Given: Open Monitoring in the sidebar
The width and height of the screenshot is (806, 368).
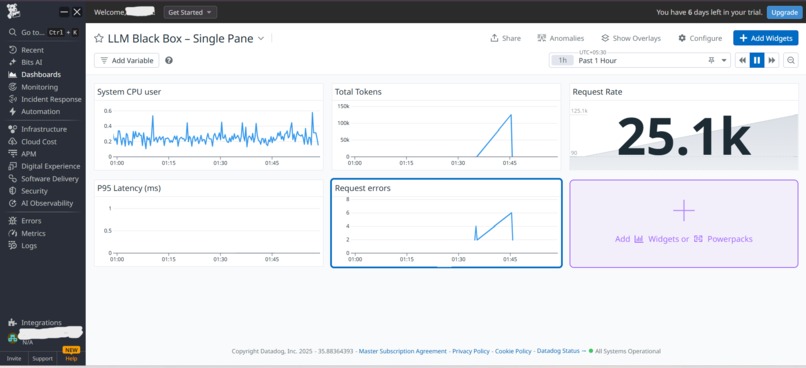Looking at the screenshot, I should tap(39, 87).
